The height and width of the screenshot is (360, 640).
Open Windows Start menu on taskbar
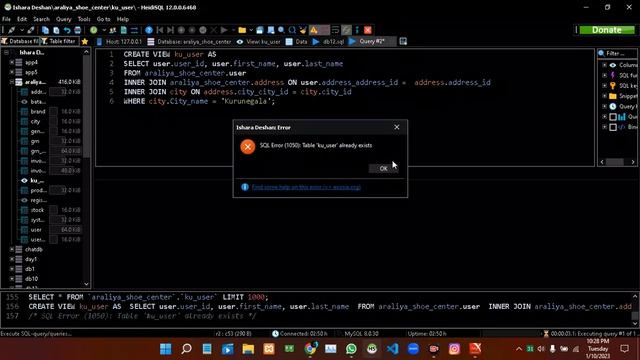[166, 349]
